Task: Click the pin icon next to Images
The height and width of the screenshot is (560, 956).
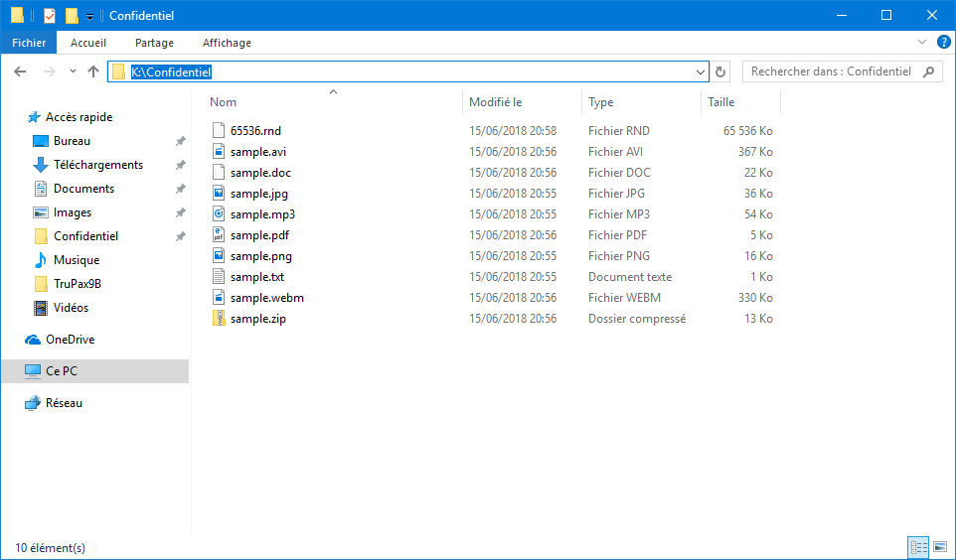Action: coord(181,212)
